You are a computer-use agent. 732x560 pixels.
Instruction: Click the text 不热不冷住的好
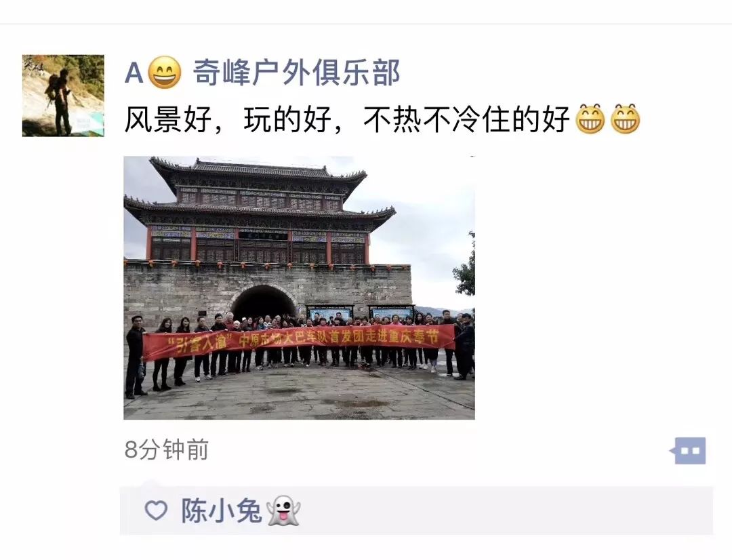coord(467,119)
